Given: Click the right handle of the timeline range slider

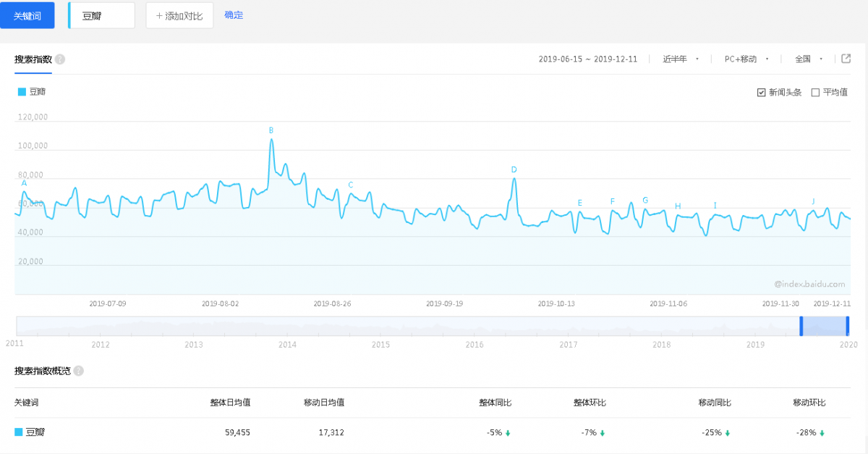Looking at the screenshot, I should pos(848,326).
